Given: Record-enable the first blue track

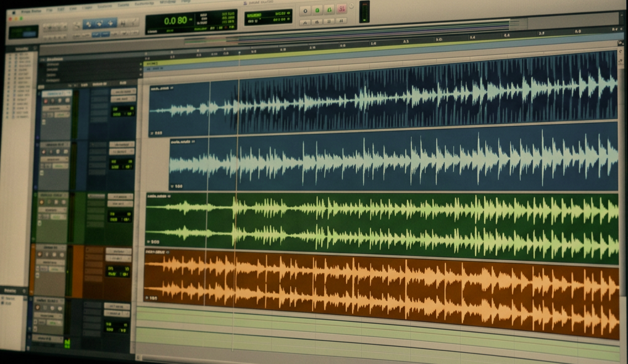Looking at the screenshot, I should click(46, 101).
